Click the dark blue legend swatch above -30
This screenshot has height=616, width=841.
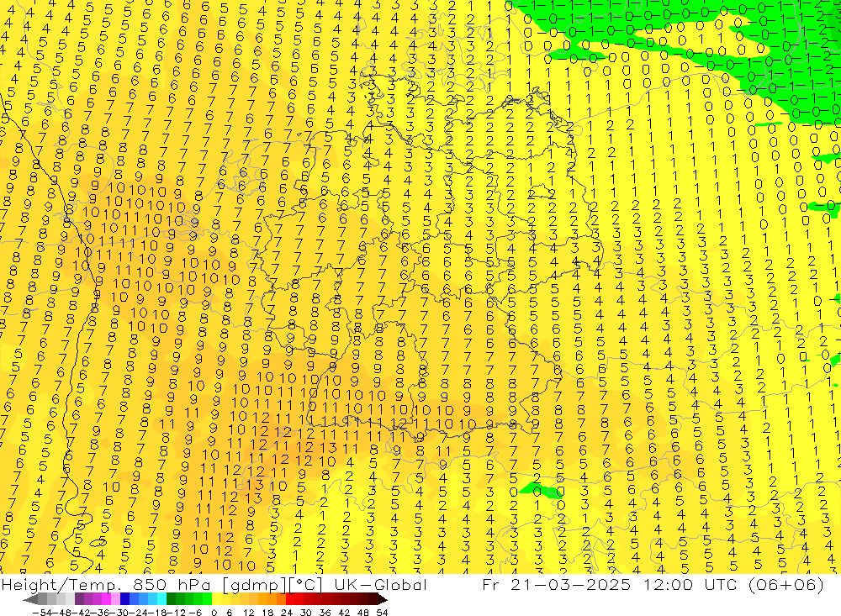pyautogui.click(x=125, y=599)
